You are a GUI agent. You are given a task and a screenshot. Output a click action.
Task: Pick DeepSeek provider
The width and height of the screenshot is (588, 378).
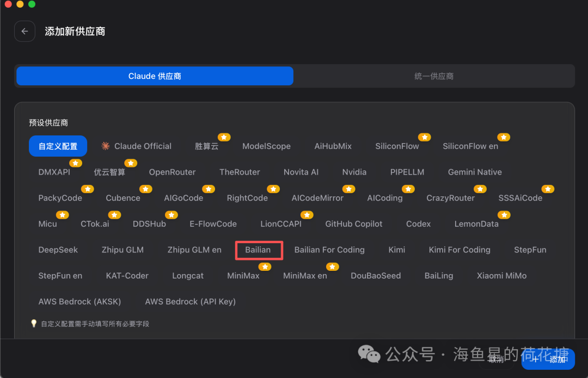[x=58, y=250]
